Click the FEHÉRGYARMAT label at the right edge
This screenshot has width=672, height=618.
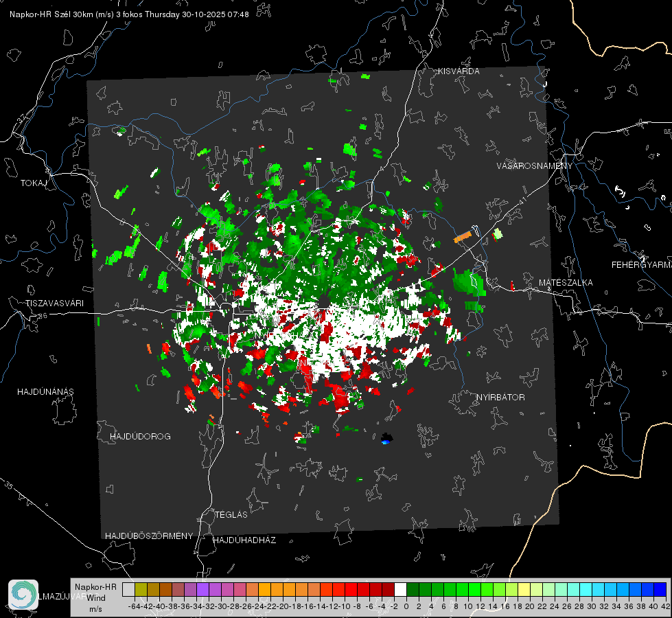(641, 265)
